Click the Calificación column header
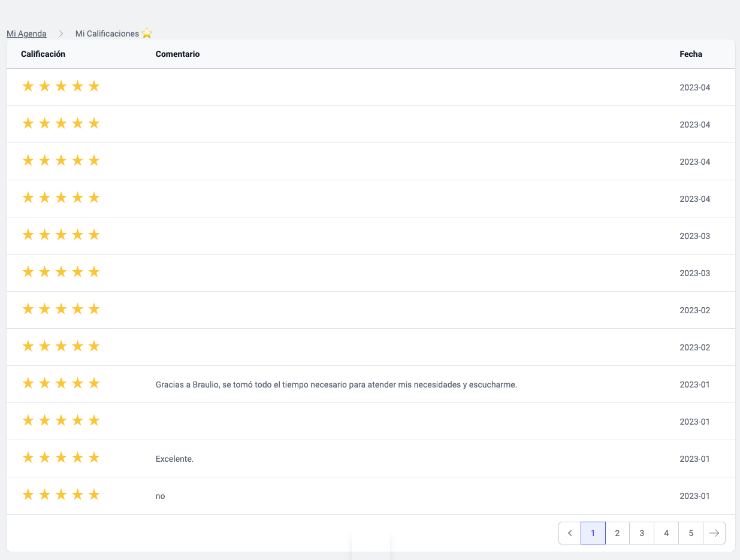The height and width of the screenshot is (560, 740). click(43, 55)
